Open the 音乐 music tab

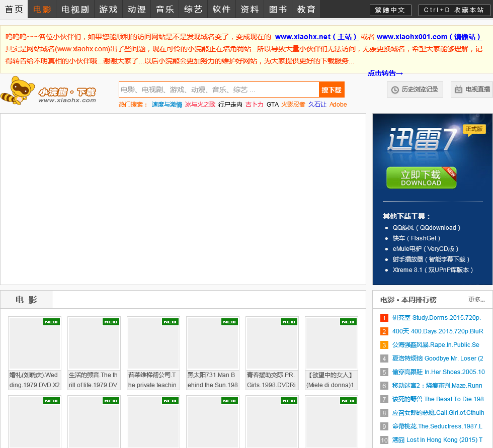165,9
